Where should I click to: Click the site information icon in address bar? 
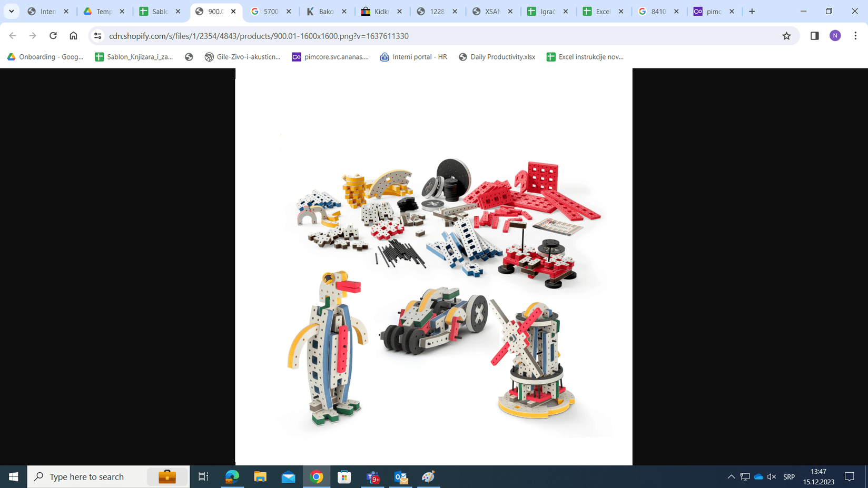pyautogui.click(x=97, y=36)
